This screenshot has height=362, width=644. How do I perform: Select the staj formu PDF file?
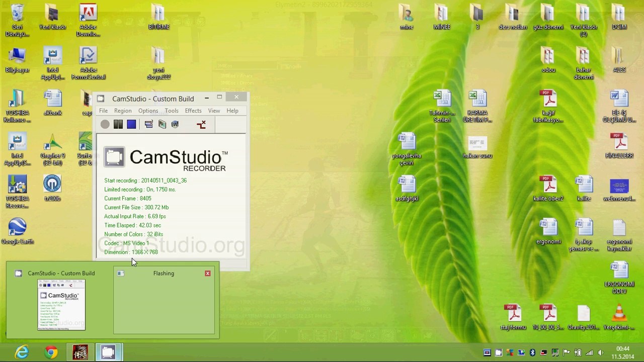513,317
